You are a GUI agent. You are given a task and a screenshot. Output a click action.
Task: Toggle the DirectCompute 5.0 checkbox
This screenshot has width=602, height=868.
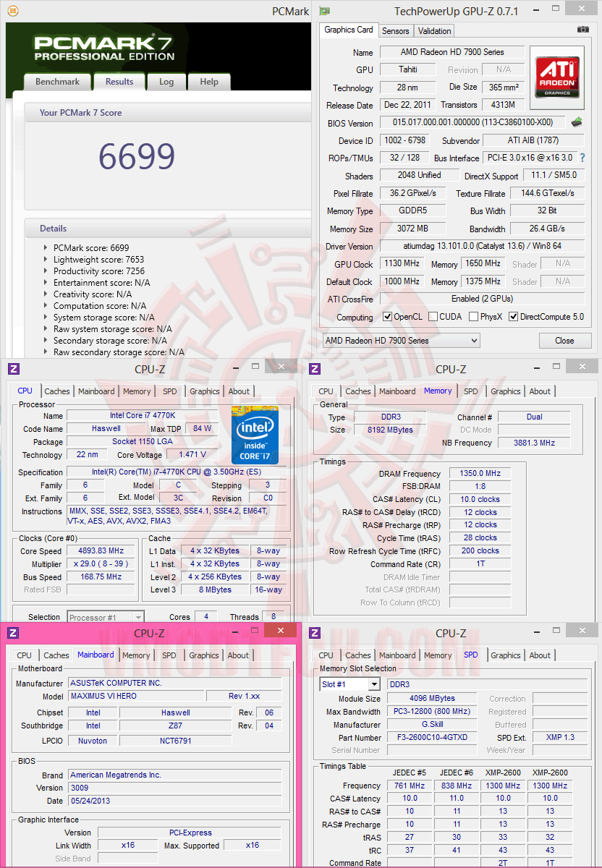[514, 317]
